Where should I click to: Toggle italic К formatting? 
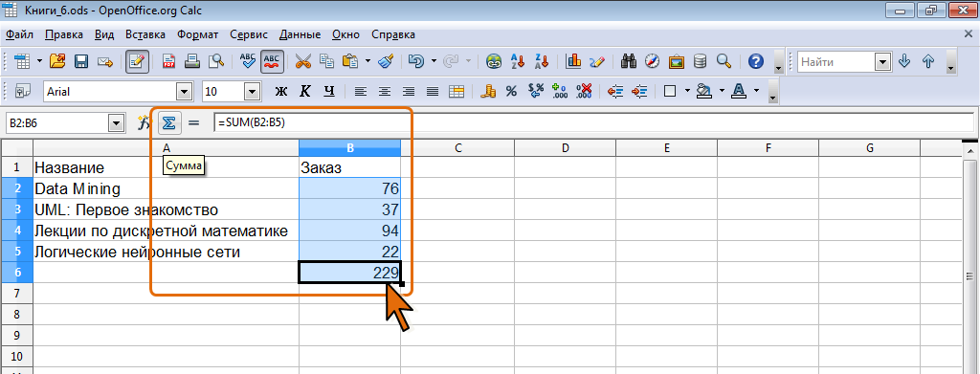tap(305, 91)
